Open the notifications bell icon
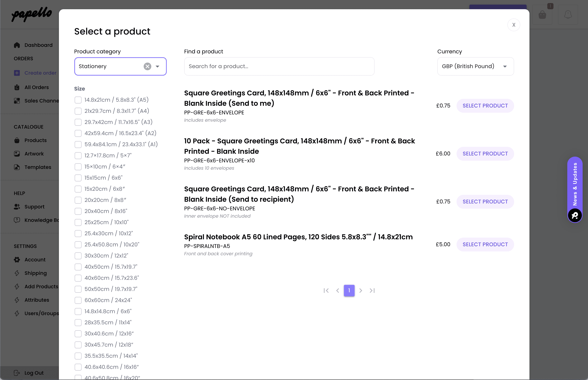Screen dimensions: 588x380 pyautogui.click(x=568, y=15)
